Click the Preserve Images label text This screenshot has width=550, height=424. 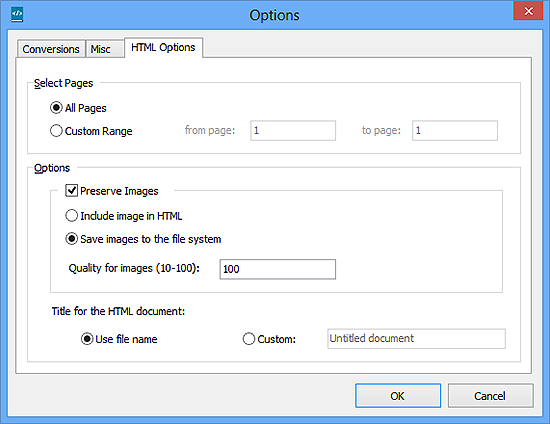(x=119, y=191)
